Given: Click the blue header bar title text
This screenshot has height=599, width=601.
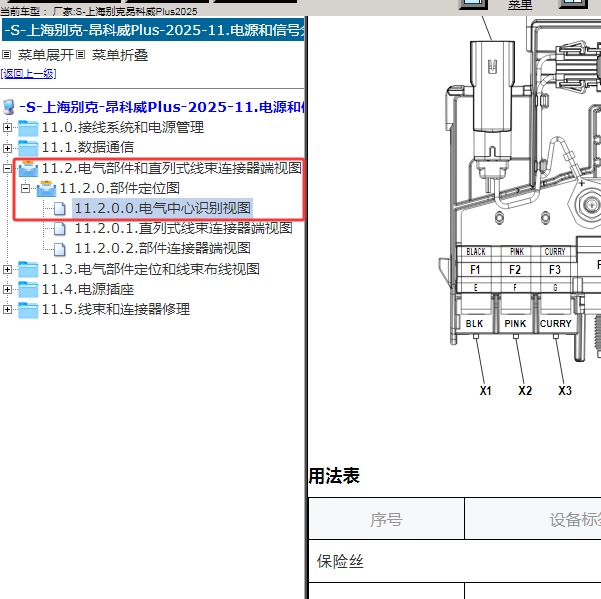Looking at the screenshot, I should click(x=154, y=30).
